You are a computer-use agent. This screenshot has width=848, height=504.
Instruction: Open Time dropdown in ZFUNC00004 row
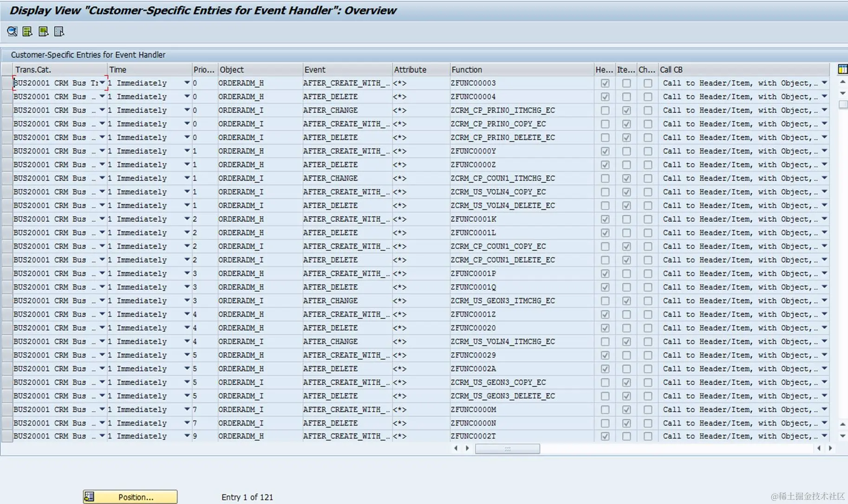click(x=187, y=96)
